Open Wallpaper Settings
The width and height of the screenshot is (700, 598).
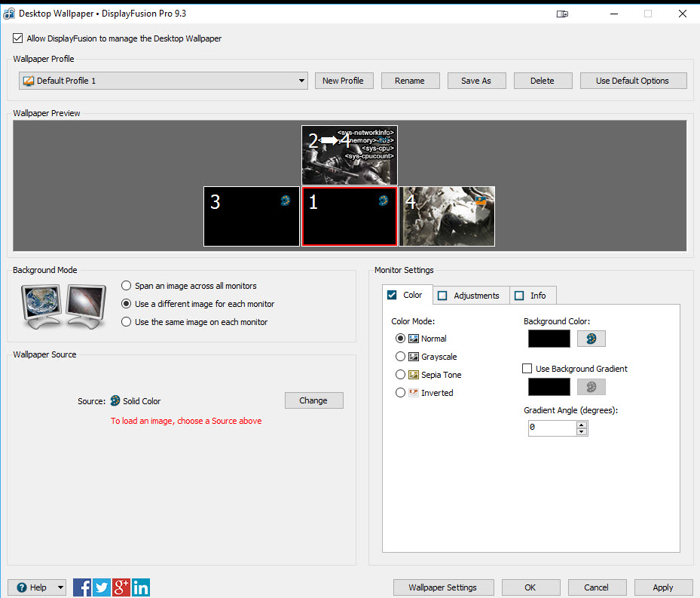[x=442, y=587]
